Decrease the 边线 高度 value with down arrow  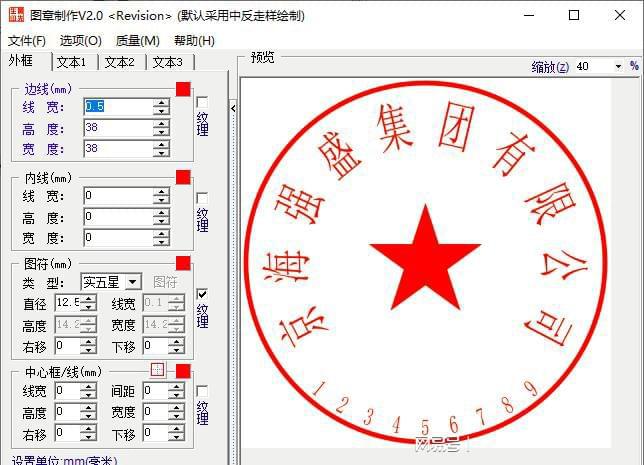(161, 132)
